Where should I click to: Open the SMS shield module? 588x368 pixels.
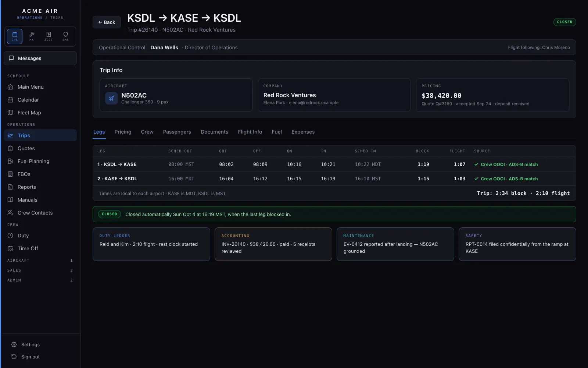pos(65,36)
